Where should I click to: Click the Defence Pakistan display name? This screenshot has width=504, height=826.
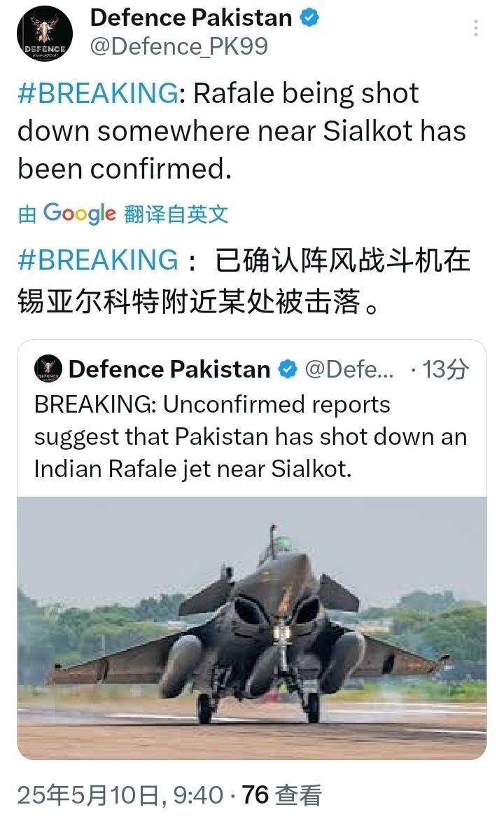[191, 18]
